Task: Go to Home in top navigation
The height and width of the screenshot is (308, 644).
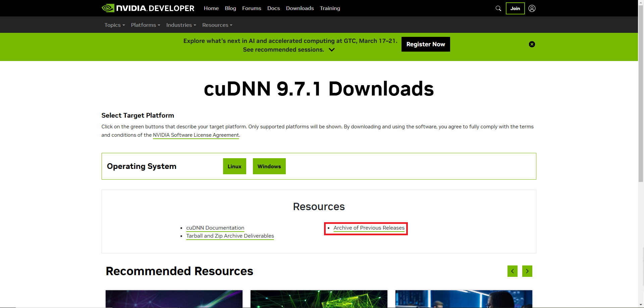Action: click(x=211, y=8)
